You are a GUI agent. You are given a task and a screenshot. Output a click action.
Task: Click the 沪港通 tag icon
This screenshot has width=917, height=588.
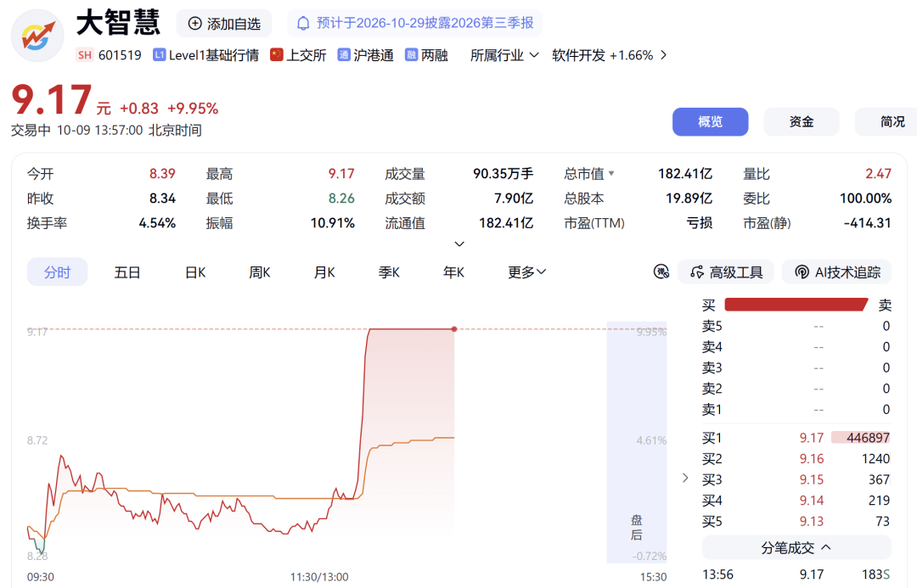pyautogui.click(x=343, y=55)
